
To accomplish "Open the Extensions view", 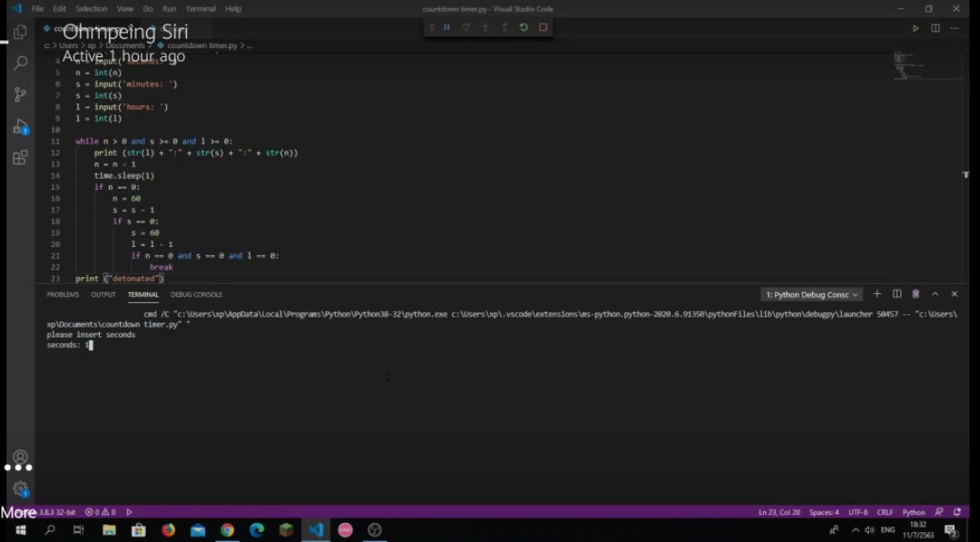I will point(20,158).
